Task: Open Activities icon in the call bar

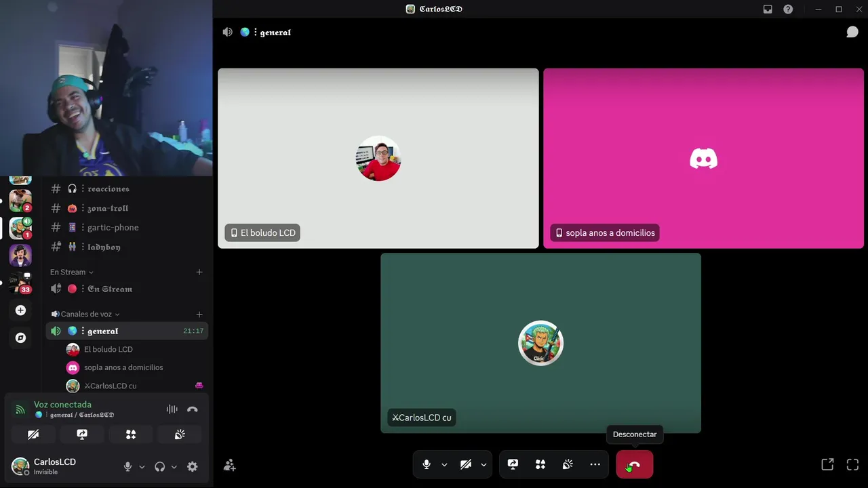Action: click(x=540, y=465)
